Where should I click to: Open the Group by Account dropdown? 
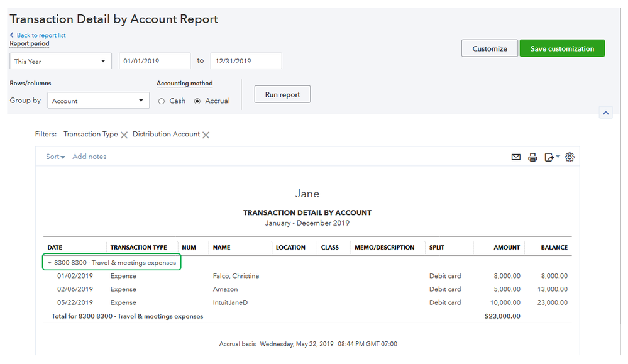click(98, 101)
